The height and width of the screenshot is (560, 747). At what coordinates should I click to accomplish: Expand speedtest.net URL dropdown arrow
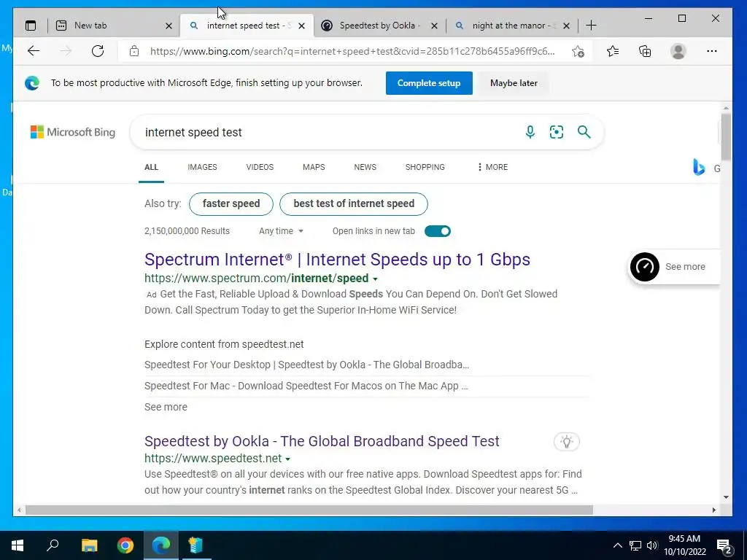(287, 459)
